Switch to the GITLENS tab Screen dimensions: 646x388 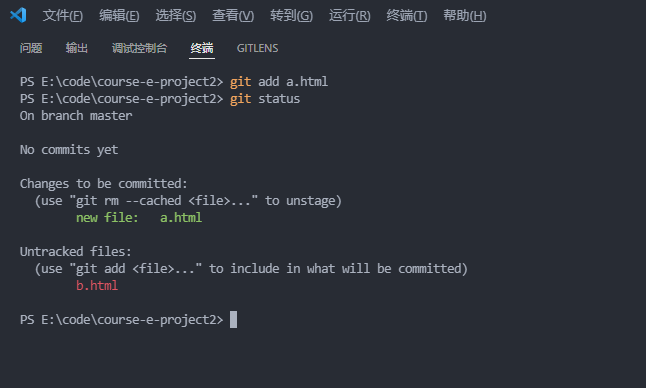(x=257, y=48)
